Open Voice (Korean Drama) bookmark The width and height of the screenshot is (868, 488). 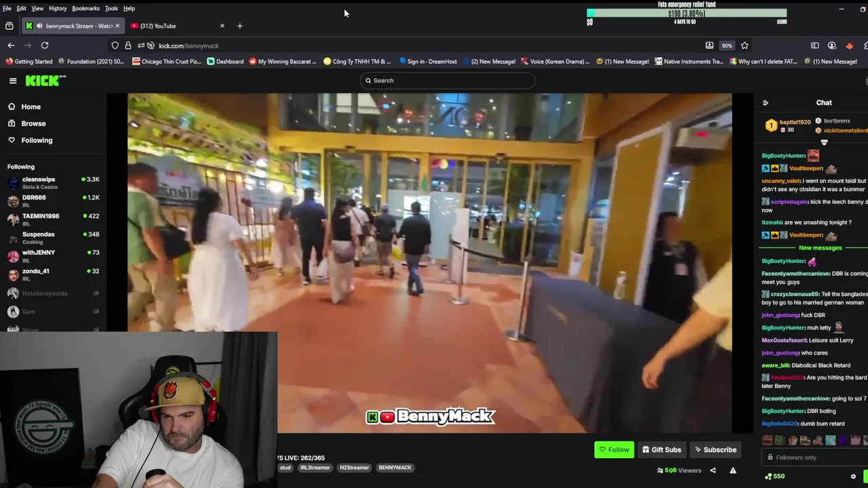(x=555, y=62)
